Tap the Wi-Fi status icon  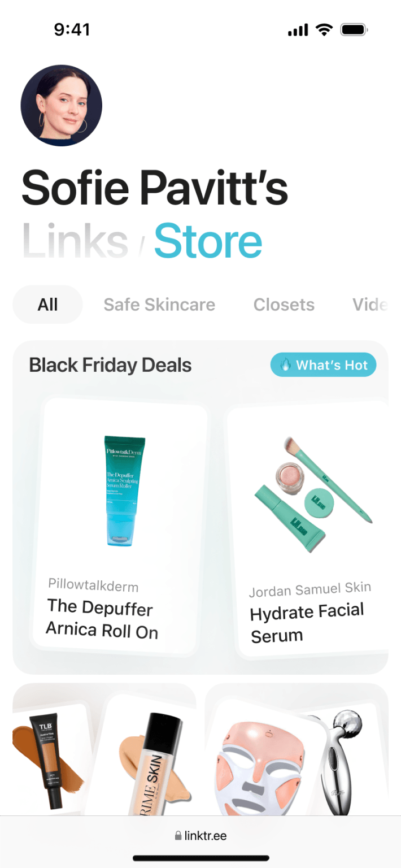point(324,30)
